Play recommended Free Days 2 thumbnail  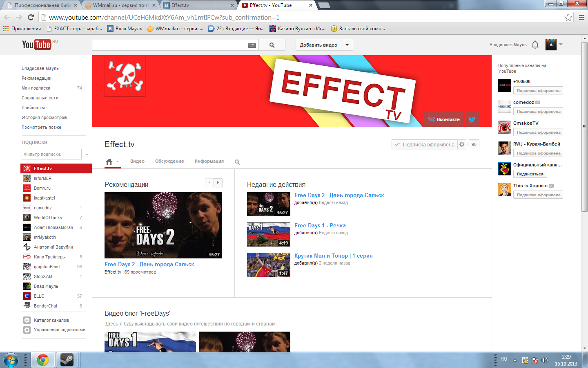tap(163, 225)
